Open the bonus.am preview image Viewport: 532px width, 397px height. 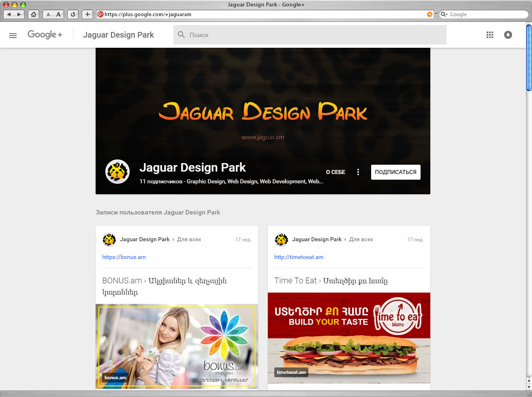[177, 346]
